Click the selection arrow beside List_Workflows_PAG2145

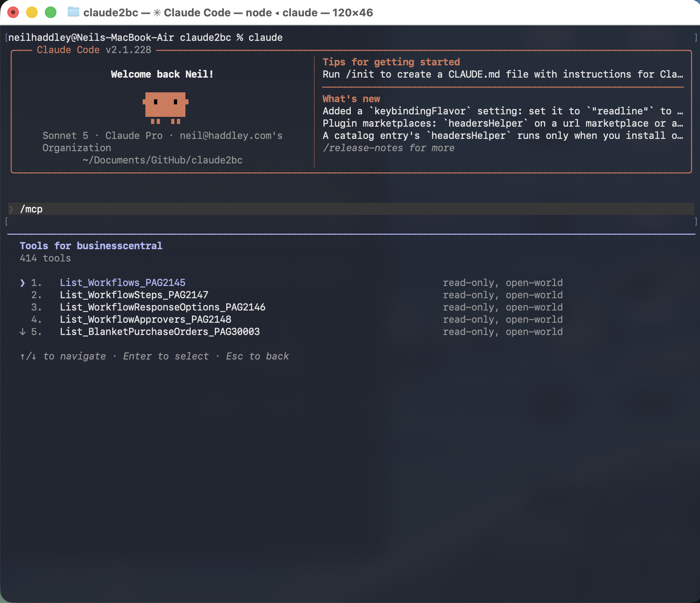22,283
